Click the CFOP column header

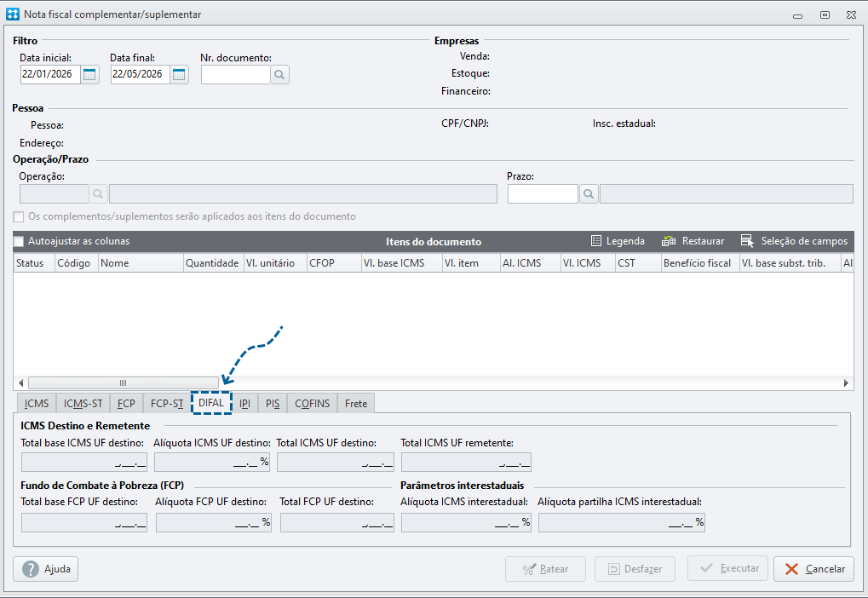tap(334, 263)
